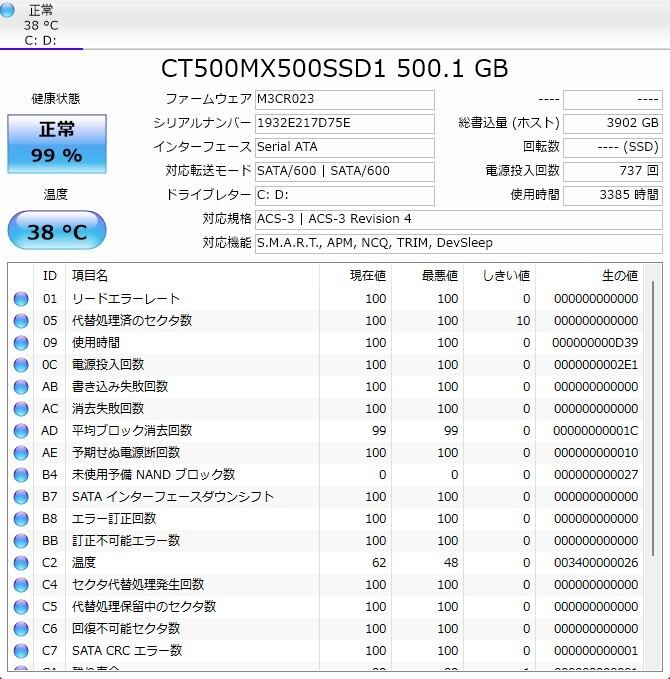Viewport: 670px width, 679px height.
Task: Click status circle icon for row 01 リードエラーレート
Action: 21,299
